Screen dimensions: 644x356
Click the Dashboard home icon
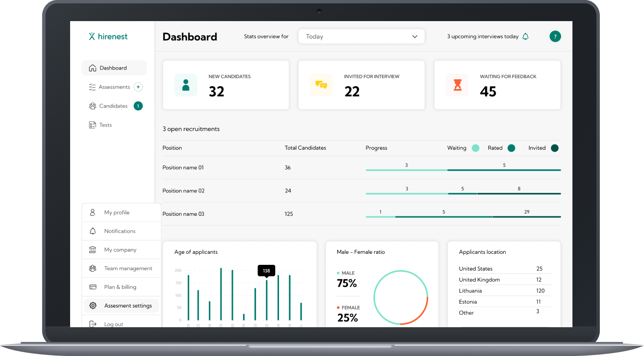(x=93, y=68)
